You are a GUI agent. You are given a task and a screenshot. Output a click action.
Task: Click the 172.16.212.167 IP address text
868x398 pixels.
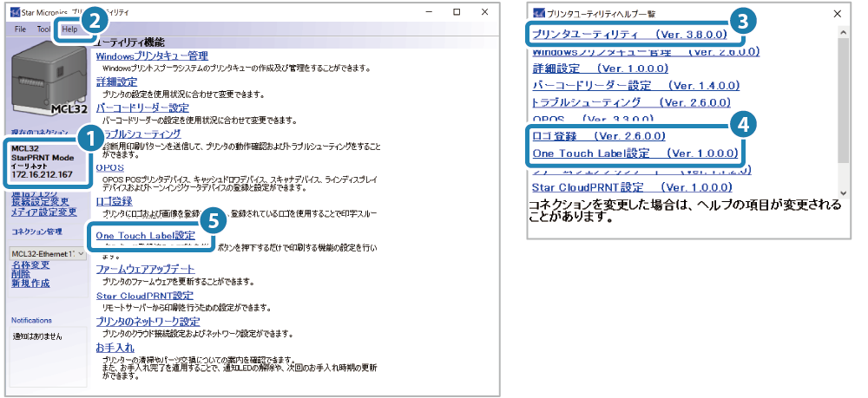point(42,176)
